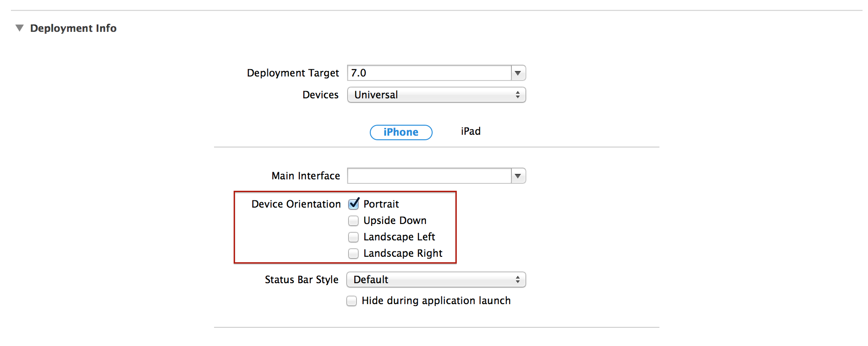Screen dimensions: 868x346
Task: Click the Devices label text
Action: [320, 95]
